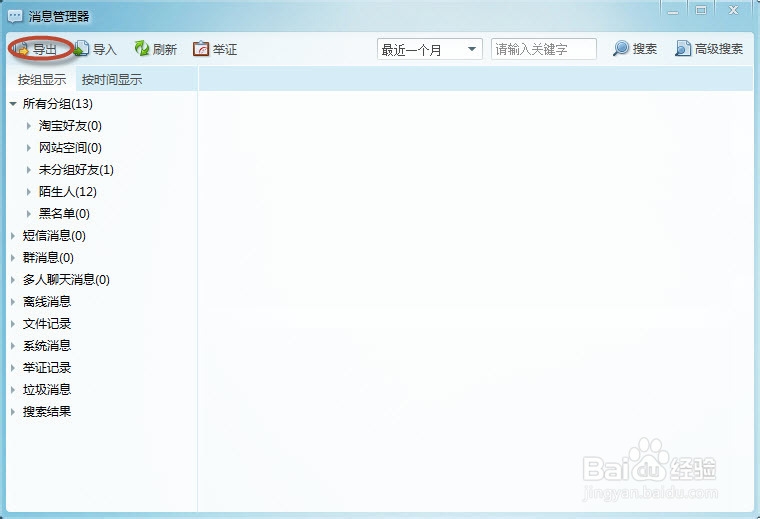Select the 搜索结果 item
Viewport: 760px width, 519px height.
tap(47, 411)
